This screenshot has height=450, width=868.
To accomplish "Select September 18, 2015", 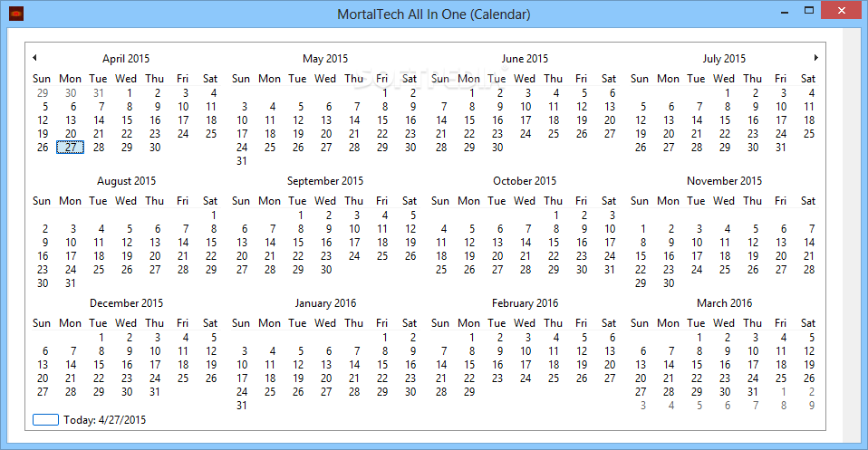I will point(382,243).
